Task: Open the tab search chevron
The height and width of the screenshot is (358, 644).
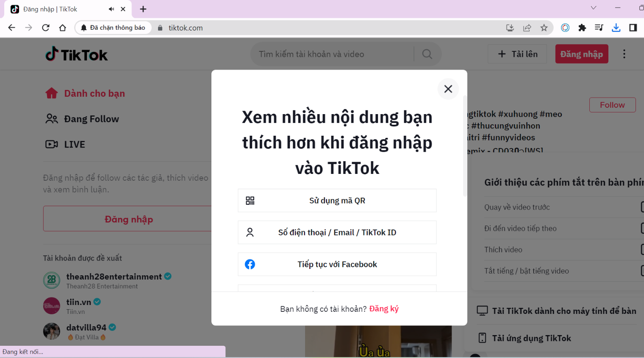Action: pos(594,8)
